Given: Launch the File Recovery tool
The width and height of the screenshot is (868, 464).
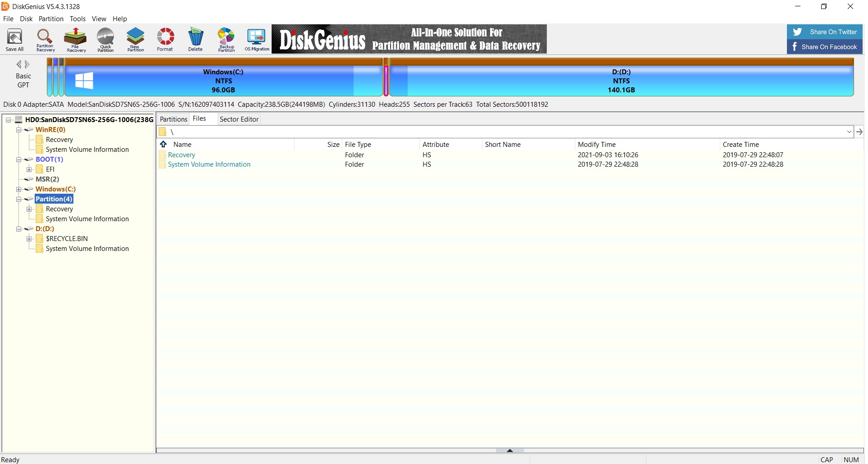Looking at the screenshot, I should click(x=76, y=40).
